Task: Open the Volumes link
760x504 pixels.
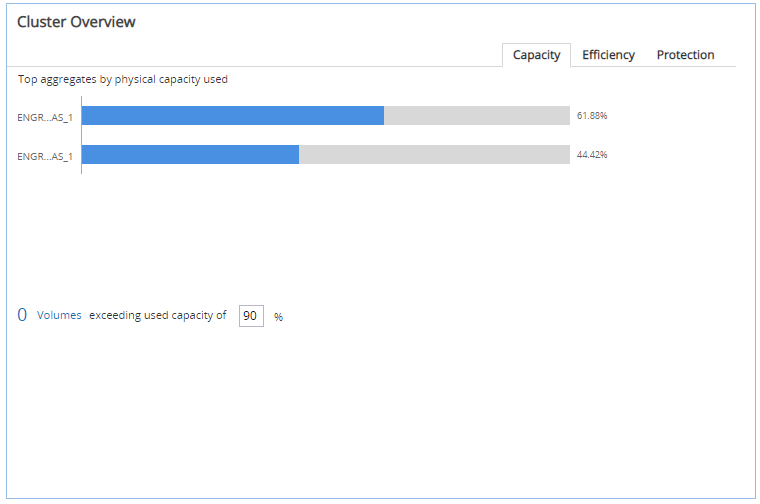Action: pos(59,315)
